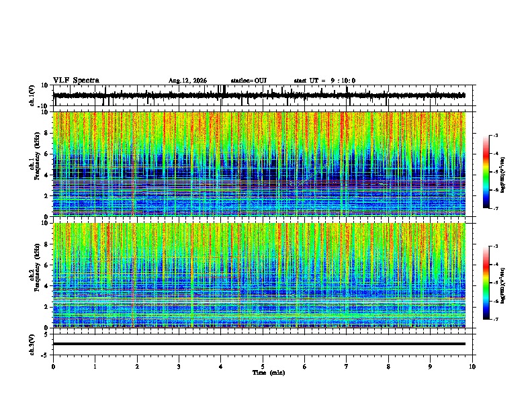Image resolution: width=532 pixels, height=411 pixels.
Task: Click the ch.2 spectrogram plot
Action: tap(259, 275)
